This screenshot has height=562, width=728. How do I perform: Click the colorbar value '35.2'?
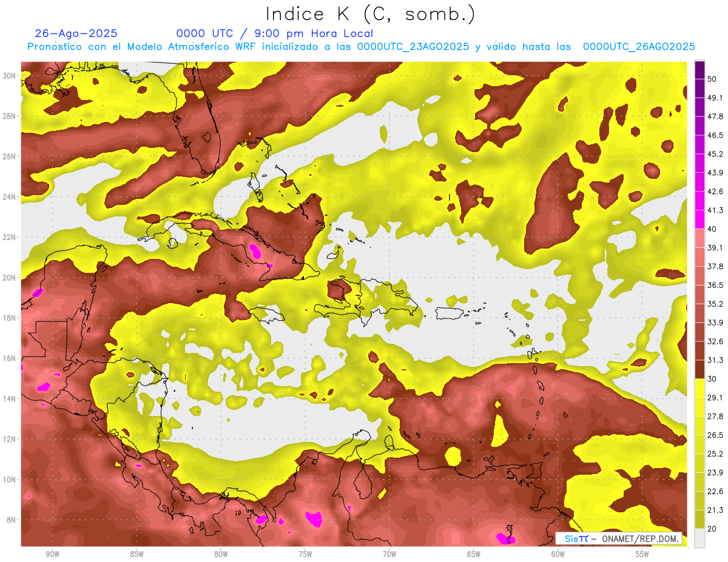tap(715, 304)
